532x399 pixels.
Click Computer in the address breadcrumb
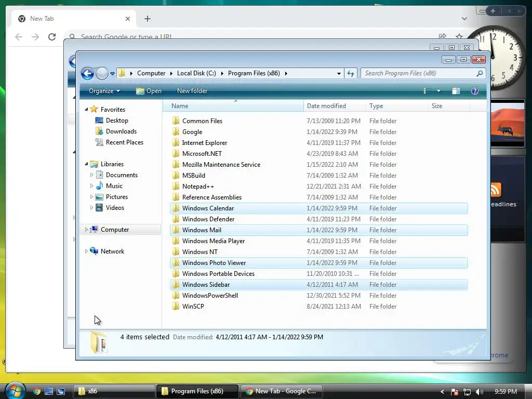point(151,73)
